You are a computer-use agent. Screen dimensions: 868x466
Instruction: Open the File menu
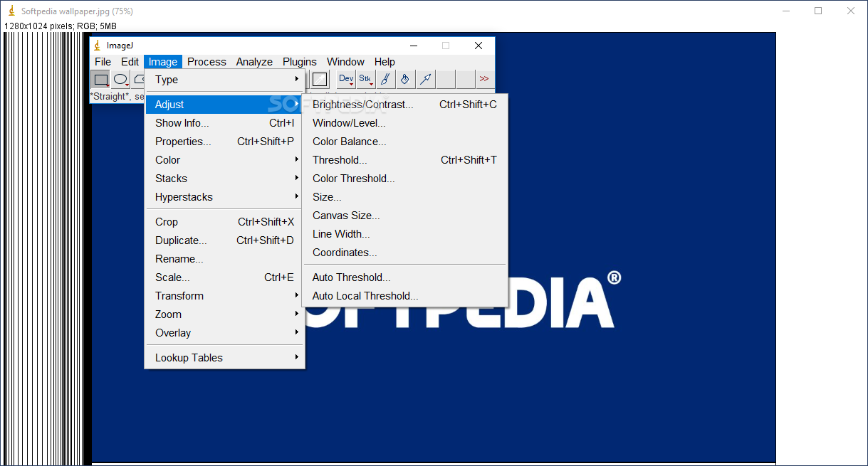103,62
